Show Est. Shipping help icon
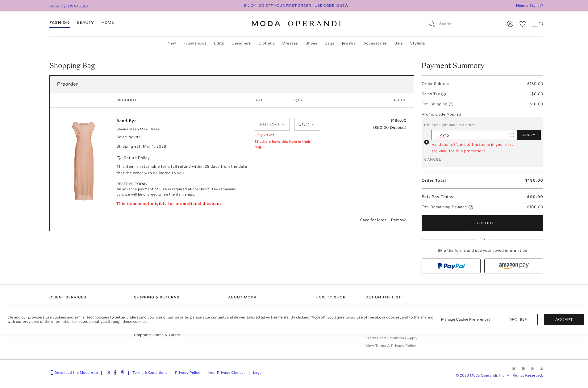This screenshot has width=588, height=388. coord(451,104)
